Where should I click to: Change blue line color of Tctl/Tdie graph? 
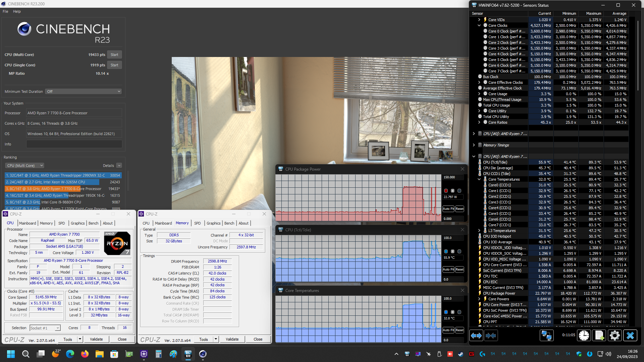click(x=446, y=251)
